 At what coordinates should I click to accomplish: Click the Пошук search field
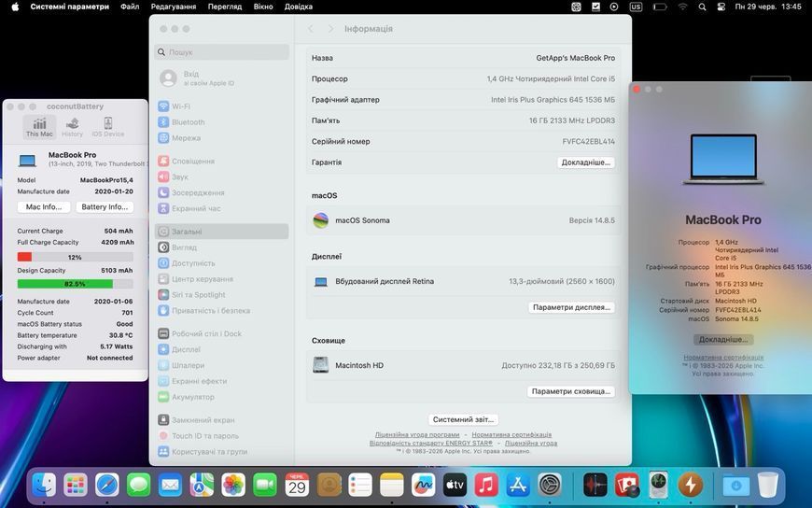point(221,52)
